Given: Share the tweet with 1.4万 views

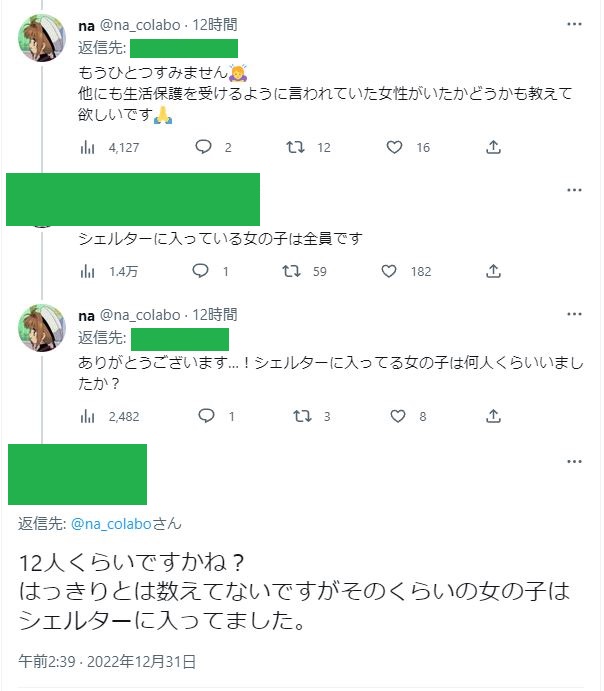Looking at the screenshot, I should click(493, 271).
